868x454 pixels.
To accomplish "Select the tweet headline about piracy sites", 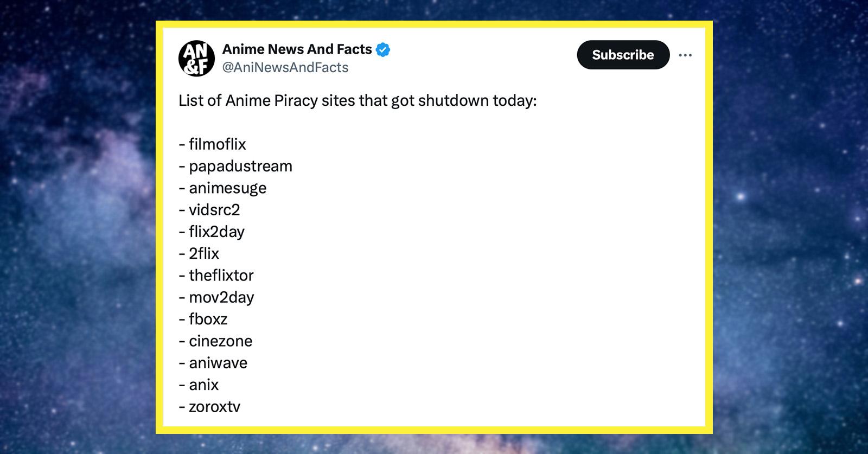I will click(x=358, y=100).
